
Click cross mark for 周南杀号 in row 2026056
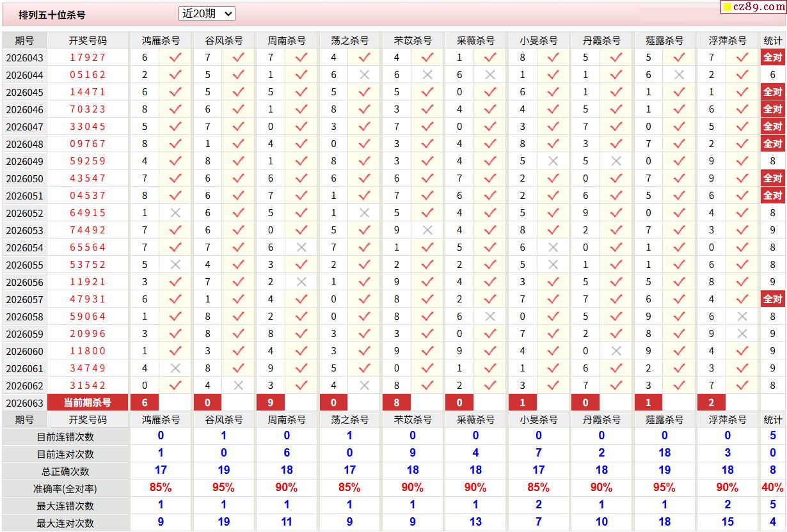pos(301,282)
